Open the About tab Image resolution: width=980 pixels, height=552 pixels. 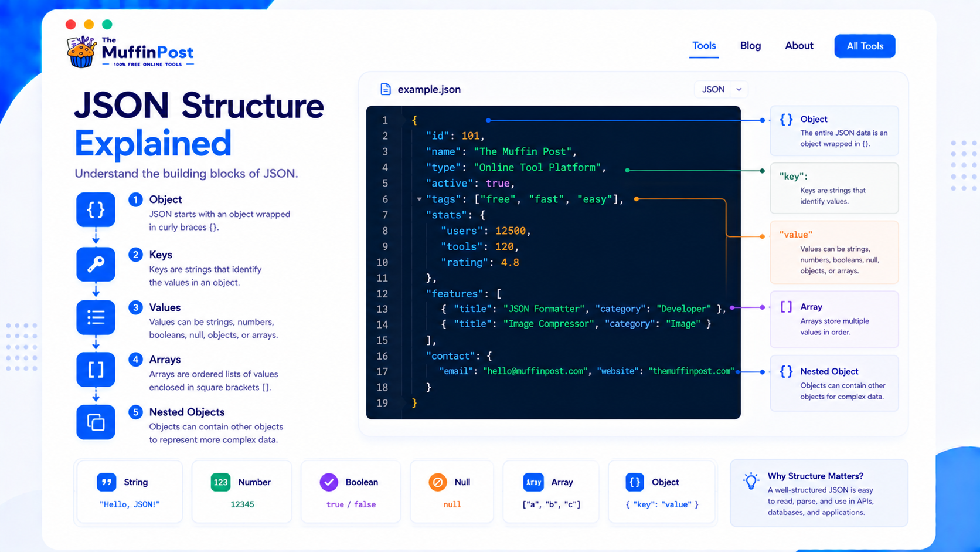[x=799, y=46]
